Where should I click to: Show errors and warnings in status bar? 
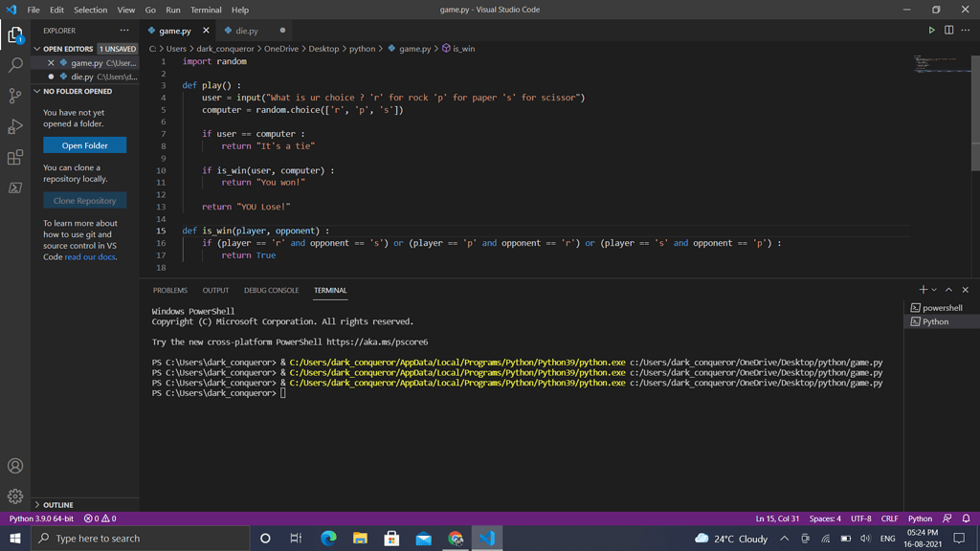click(100, 518)
